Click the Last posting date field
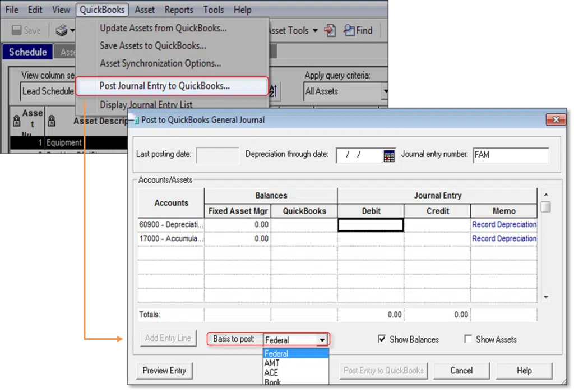The width and height of the screenshot is (574, 392). tap(217, 155)
